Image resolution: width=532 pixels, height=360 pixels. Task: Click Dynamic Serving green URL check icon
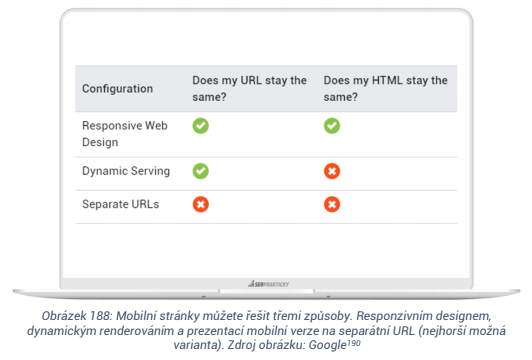[201, 171]
